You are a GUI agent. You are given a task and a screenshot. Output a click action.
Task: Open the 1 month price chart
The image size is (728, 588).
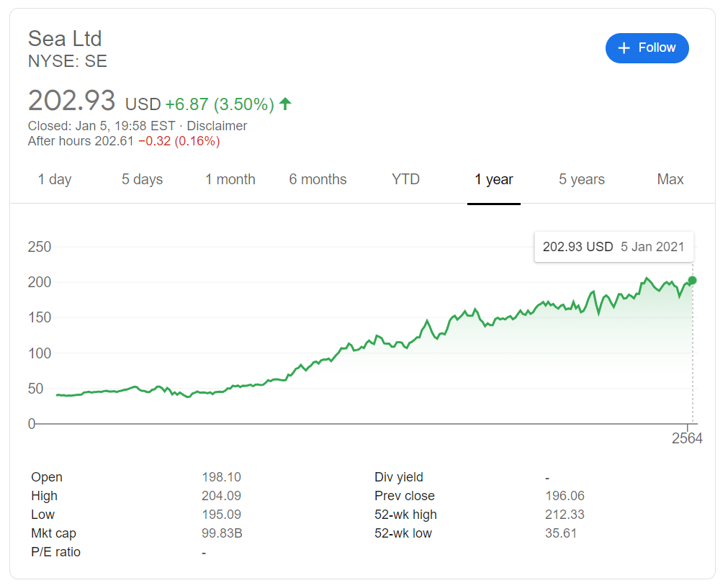tap(230, 179)
